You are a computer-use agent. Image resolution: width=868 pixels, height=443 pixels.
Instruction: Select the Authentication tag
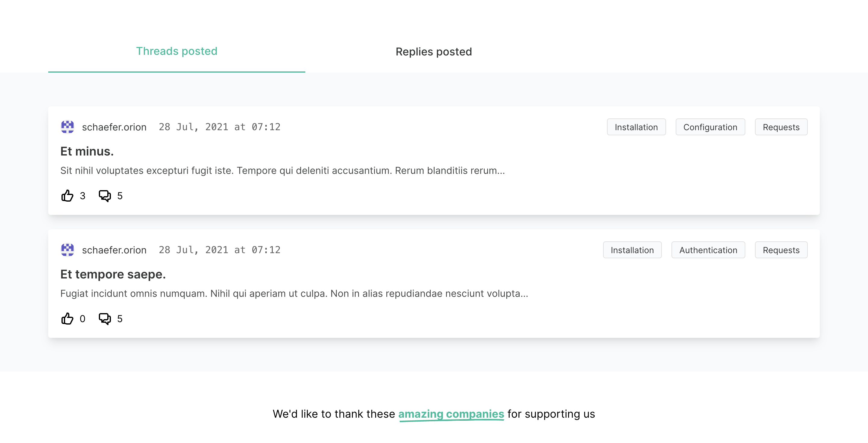[x=708, y=250]
